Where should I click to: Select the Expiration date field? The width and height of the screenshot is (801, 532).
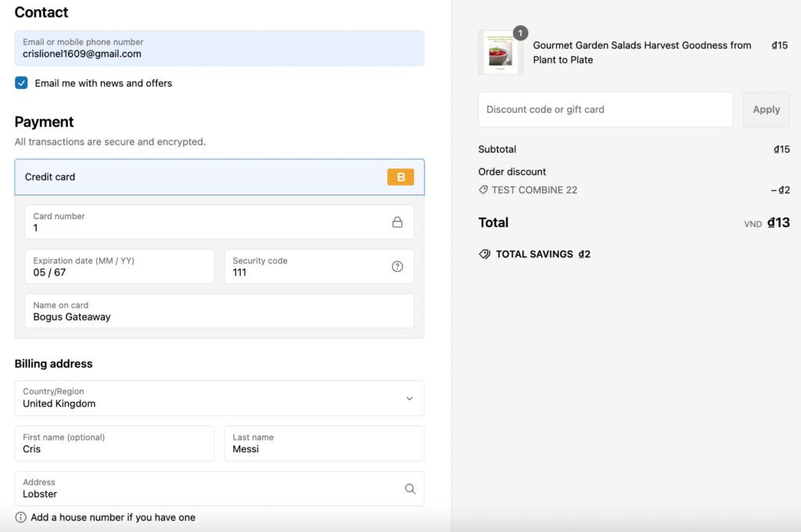tap(114, 267)
